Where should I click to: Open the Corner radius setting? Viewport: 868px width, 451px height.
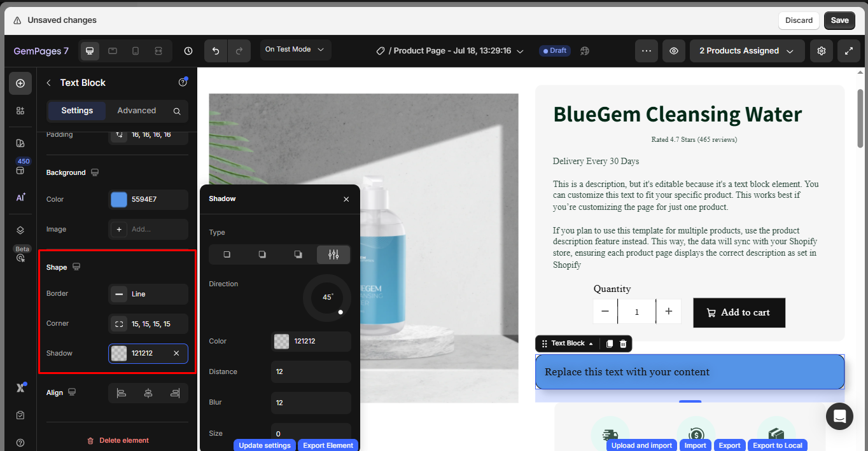(148, 324)
